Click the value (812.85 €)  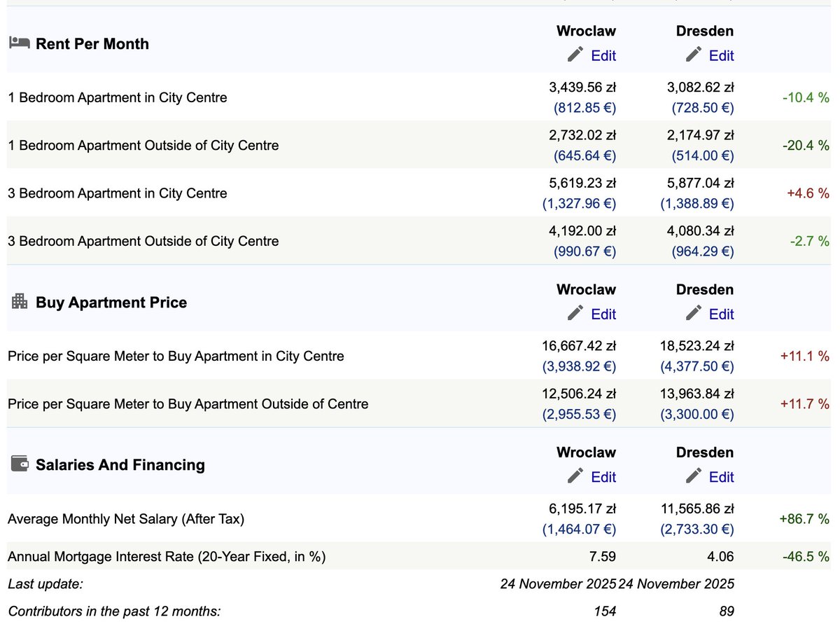tap(585, 108)
